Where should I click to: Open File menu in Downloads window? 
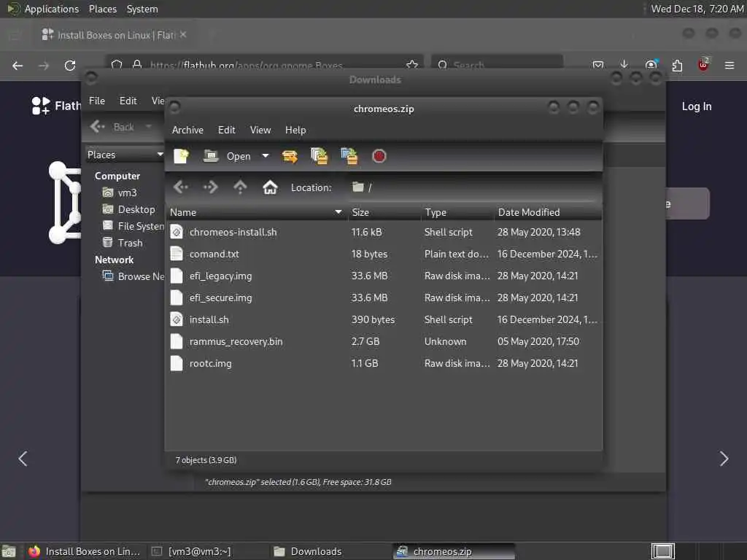[x=97, y=101]
